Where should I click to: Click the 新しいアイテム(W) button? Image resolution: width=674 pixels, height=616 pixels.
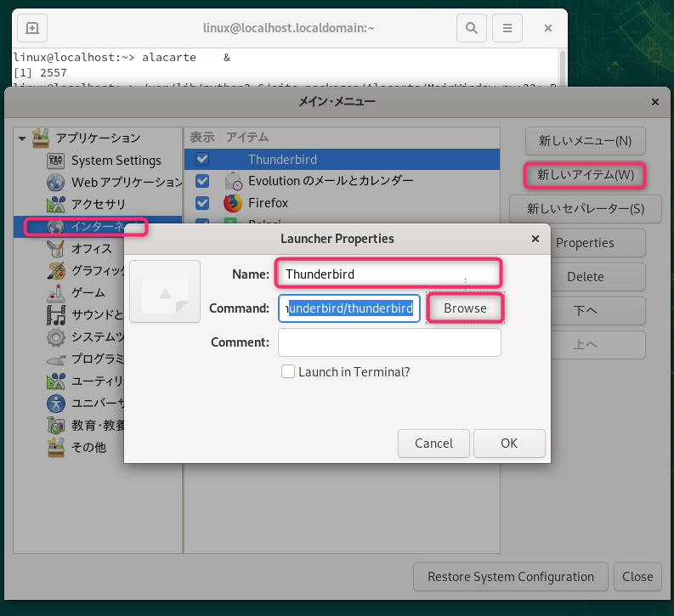pyautogui.click(x=585, y=175)
